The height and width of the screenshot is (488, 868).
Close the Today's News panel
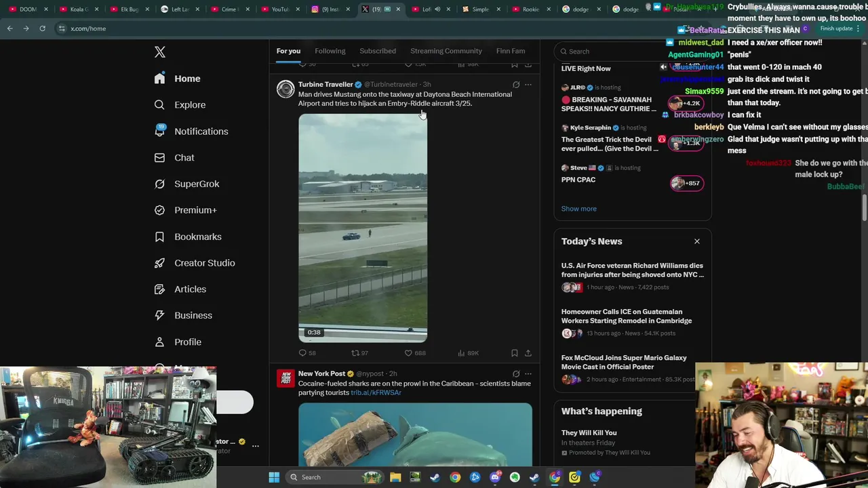pyautogui.click(x=696, y=241)
